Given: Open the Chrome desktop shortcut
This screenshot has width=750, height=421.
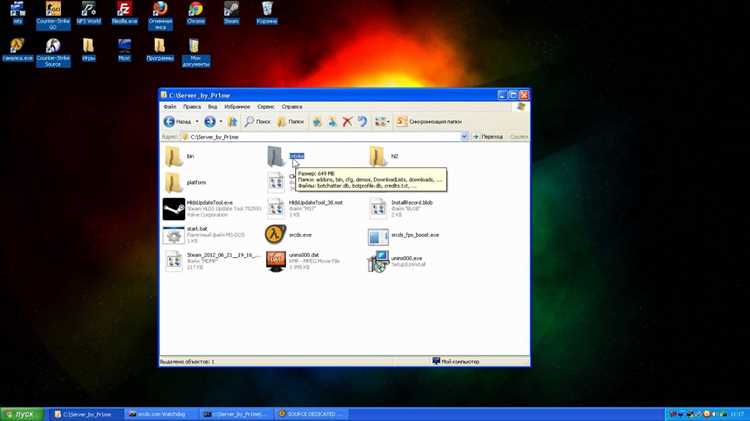Looking at the screenshot, I should point(196,12).
